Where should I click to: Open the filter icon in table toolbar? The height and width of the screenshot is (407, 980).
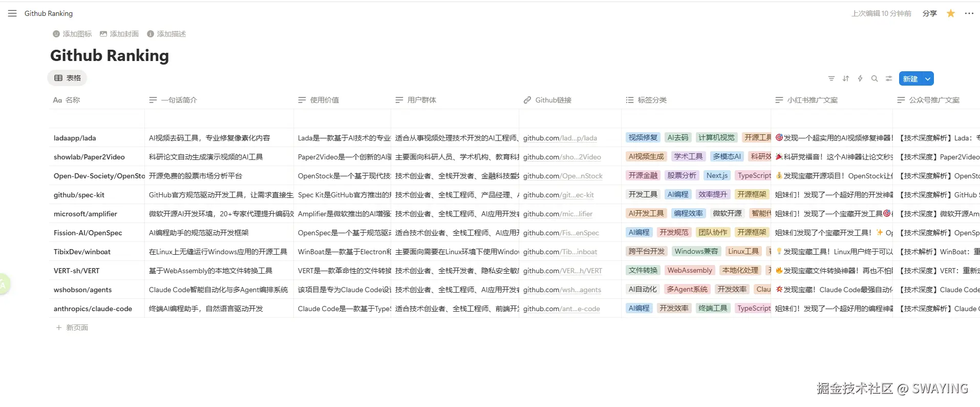[x=832, y=78]
